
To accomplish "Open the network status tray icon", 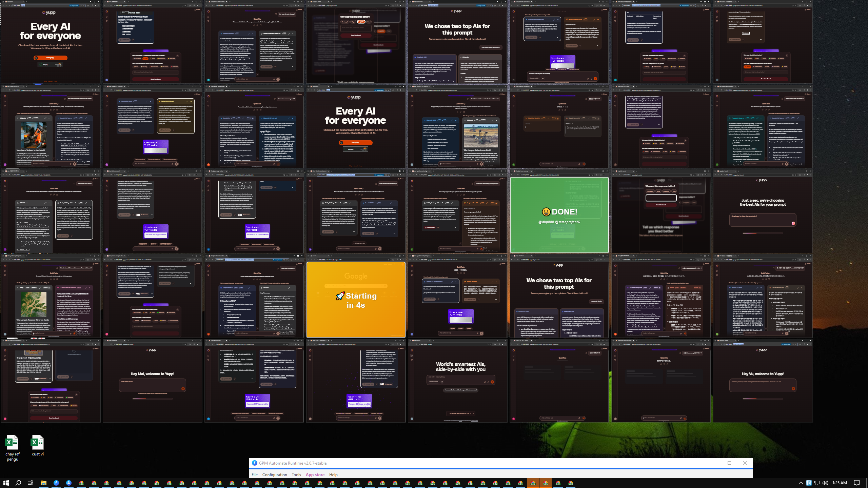I will [817, 483].
